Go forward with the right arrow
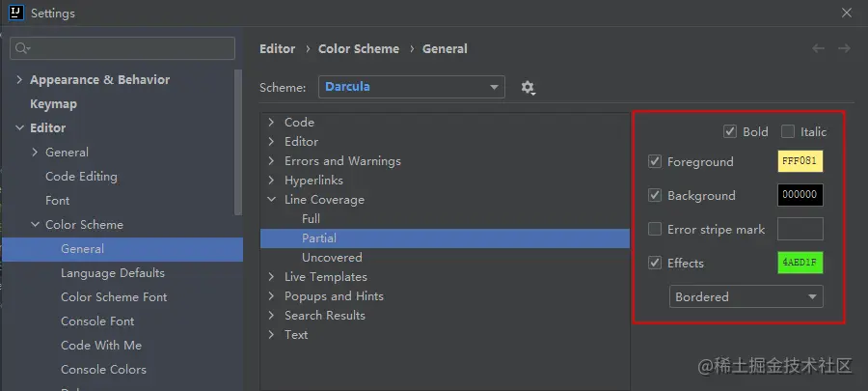The height and width of the screenshot is (391, 868). tap(844, 48)
